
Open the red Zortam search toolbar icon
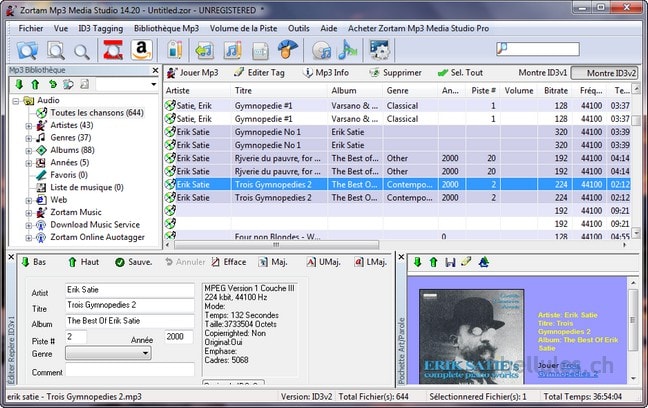[x=113, y=50]
